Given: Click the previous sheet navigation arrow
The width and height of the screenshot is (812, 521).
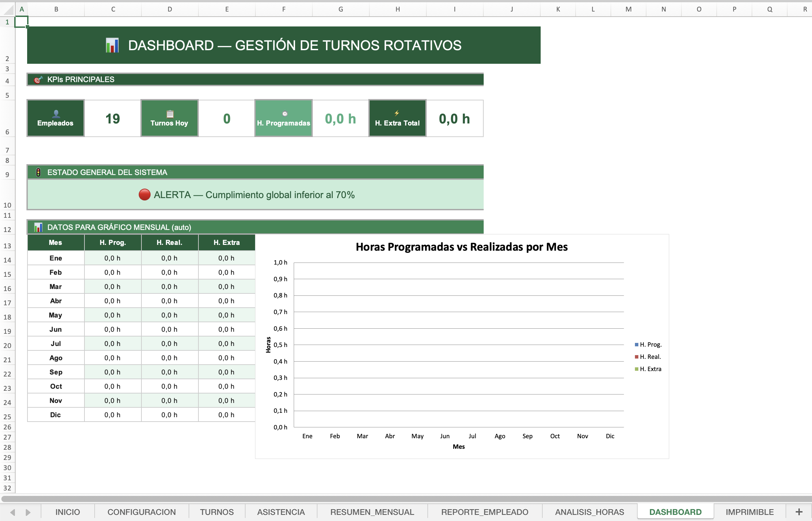Looking at the screenshot, I should pyautogui.click(x=13, y=512).
